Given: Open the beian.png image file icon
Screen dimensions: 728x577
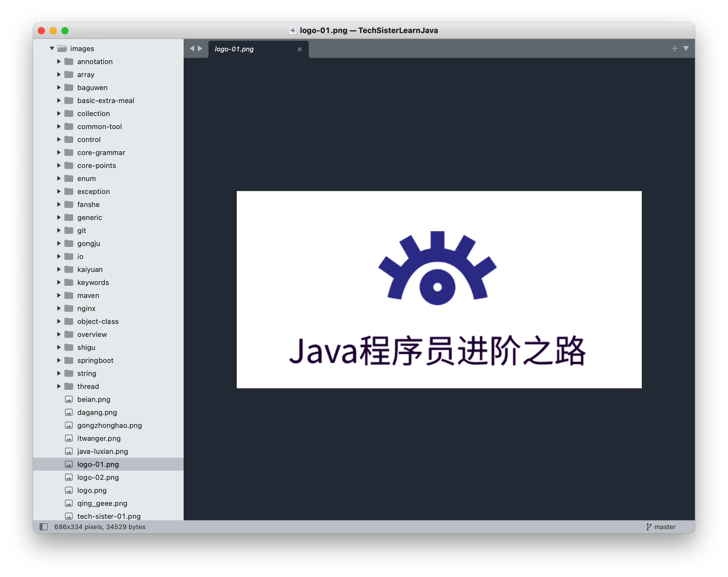Looking at the screenshot, I should click(69, 400).
